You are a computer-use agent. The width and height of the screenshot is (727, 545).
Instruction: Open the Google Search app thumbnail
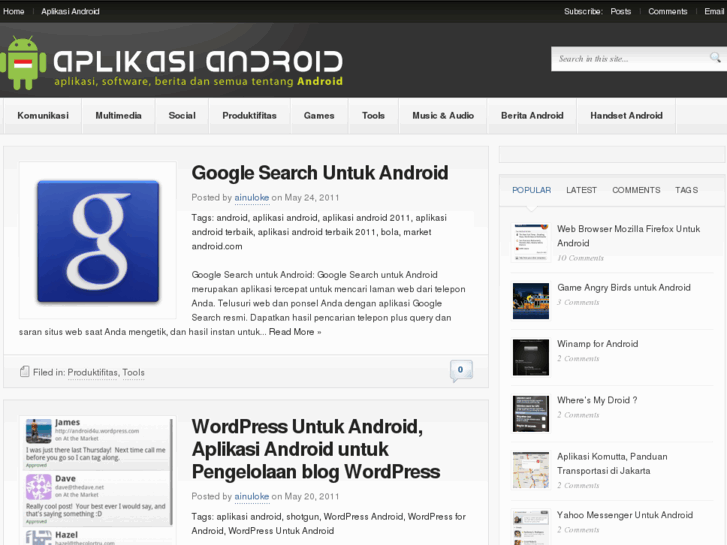point(98,241)
